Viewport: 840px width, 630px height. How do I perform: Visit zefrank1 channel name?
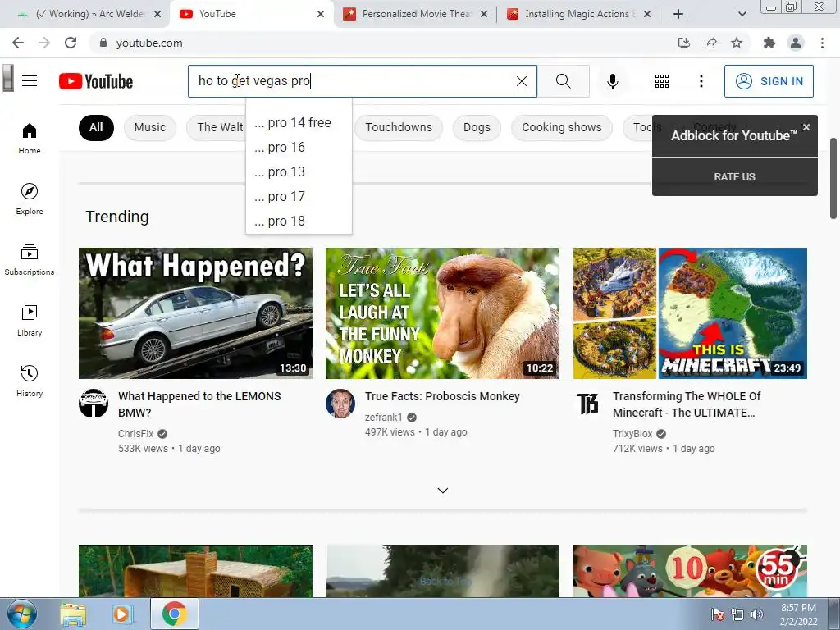point(384,418)
